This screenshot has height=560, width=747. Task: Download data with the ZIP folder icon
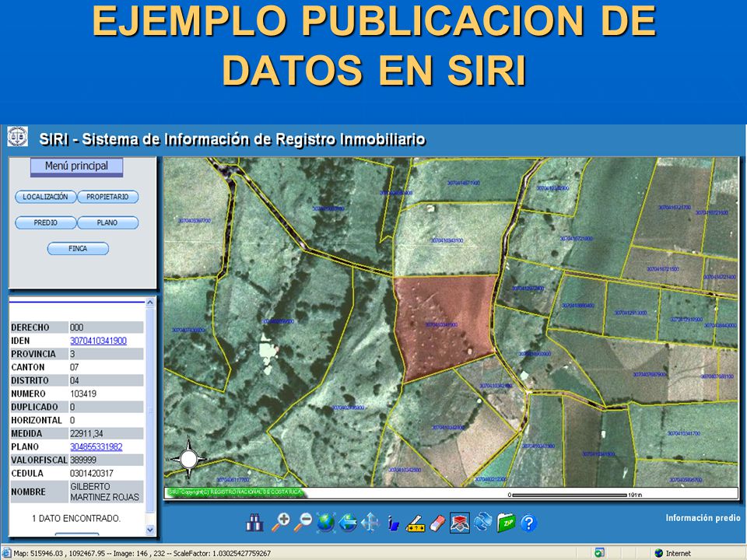tap(506, 523)
